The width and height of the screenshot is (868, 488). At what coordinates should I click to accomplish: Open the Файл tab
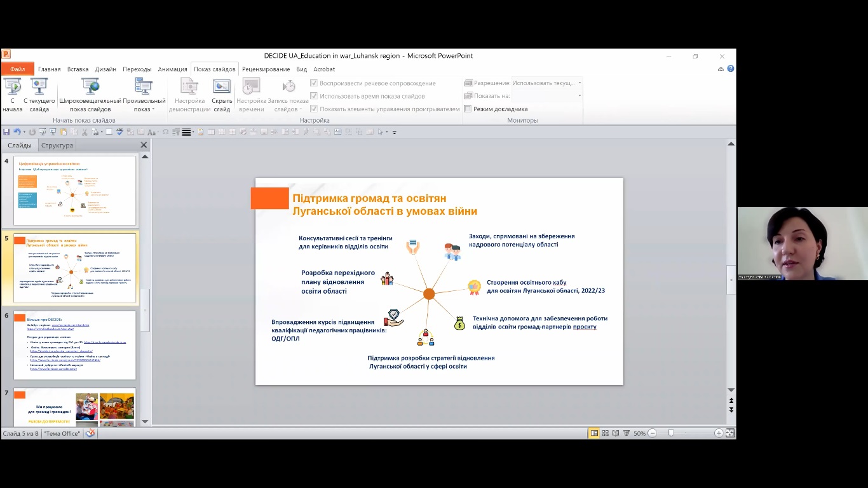(17, 69)
